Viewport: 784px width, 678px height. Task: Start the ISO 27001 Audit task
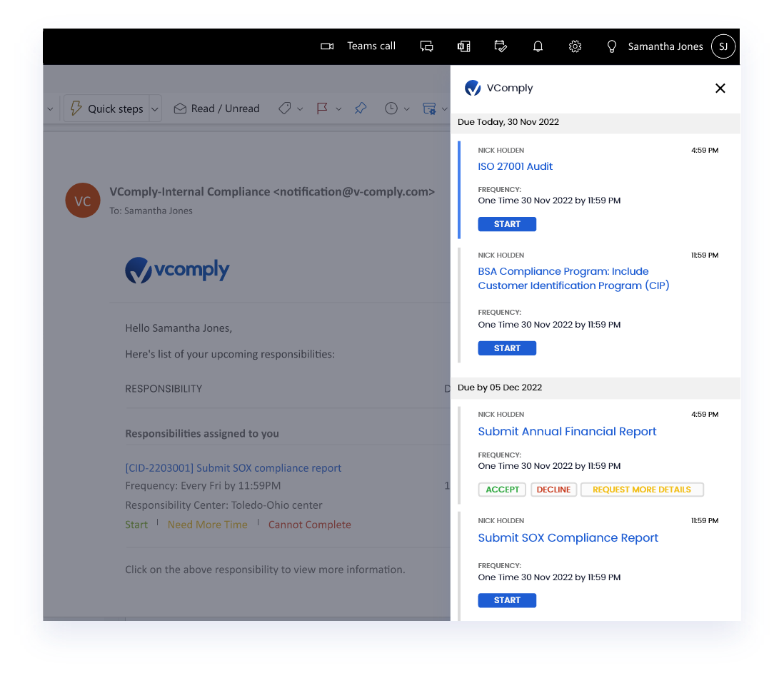coord(507,224)
